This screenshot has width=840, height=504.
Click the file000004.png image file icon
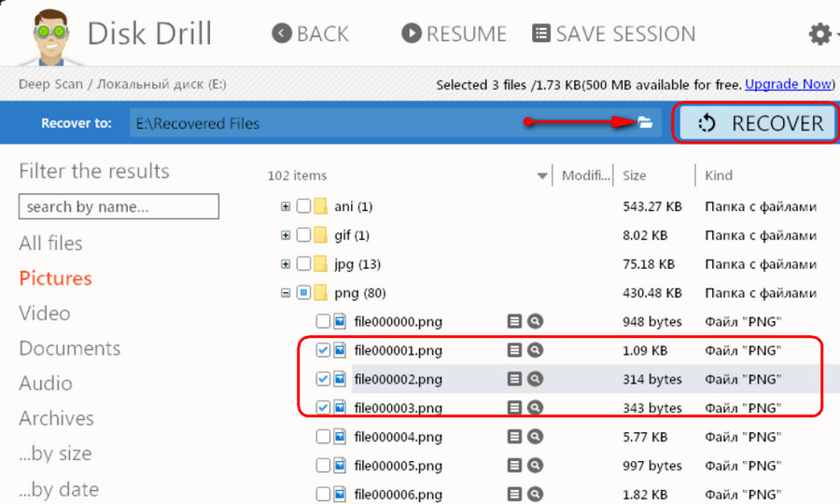(x=340, y=437)
